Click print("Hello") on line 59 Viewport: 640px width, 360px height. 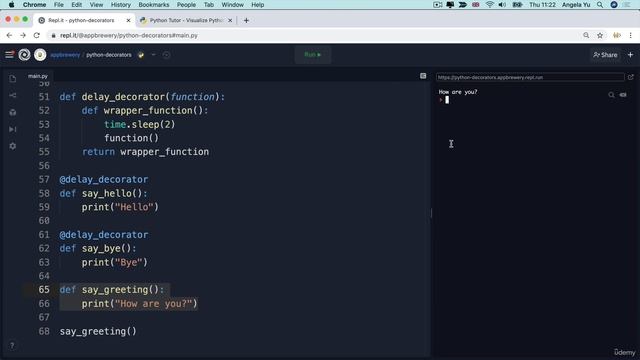[x=120, y=207]
